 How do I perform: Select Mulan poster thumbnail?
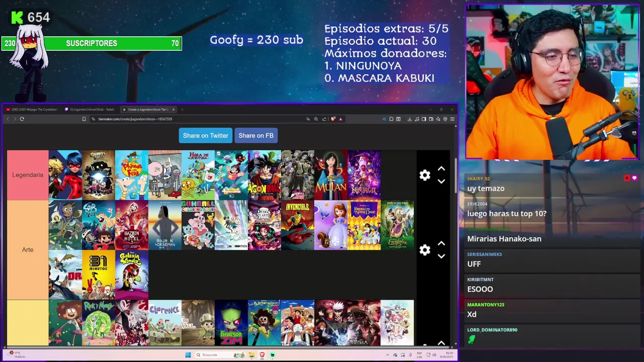click(331, 175)
